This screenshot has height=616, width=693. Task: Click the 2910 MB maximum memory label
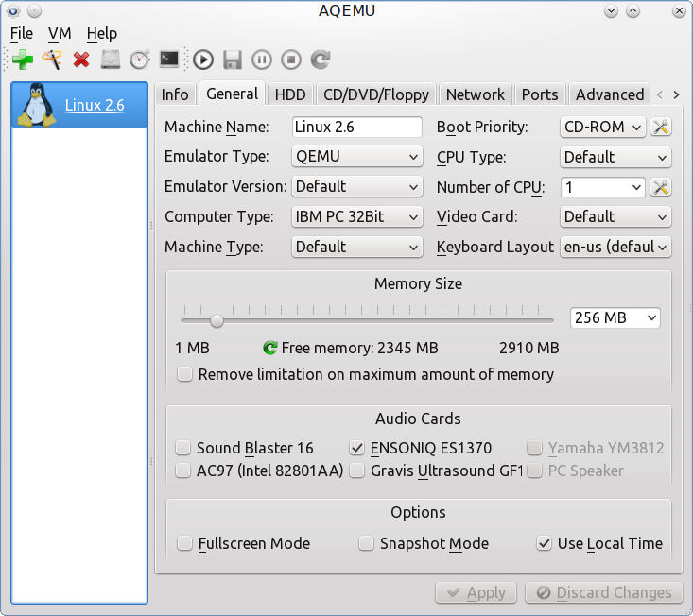coord(529,348)
